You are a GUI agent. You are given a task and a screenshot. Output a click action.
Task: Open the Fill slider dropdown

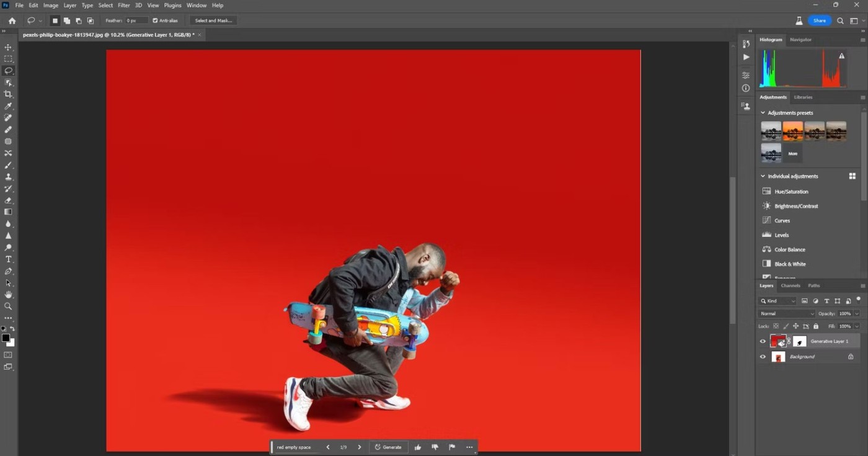857,326
